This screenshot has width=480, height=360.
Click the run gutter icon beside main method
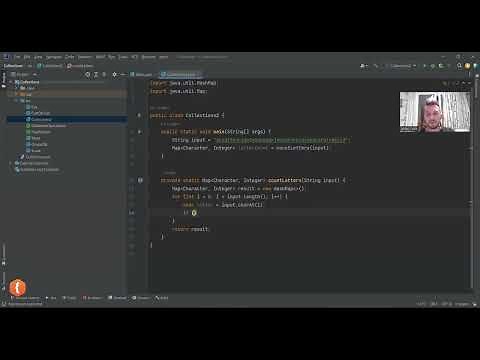[139, 132]
